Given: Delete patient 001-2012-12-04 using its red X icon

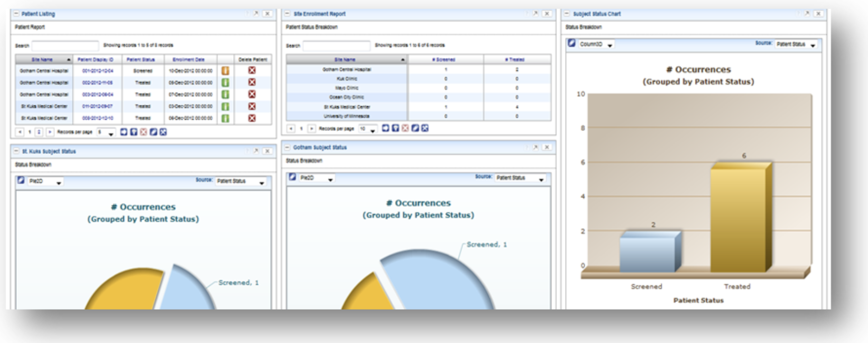Looking at the screenshot, I should pos(252,70).
